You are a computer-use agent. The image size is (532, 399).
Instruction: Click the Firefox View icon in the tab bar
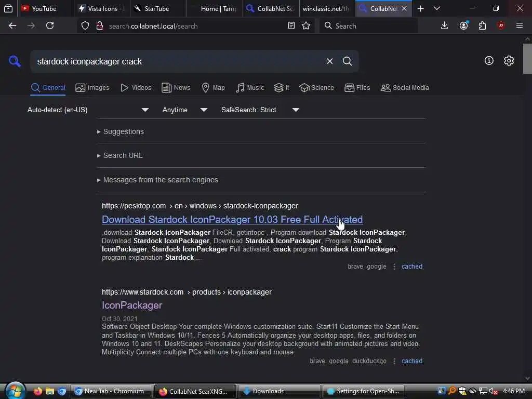[8, 8]
